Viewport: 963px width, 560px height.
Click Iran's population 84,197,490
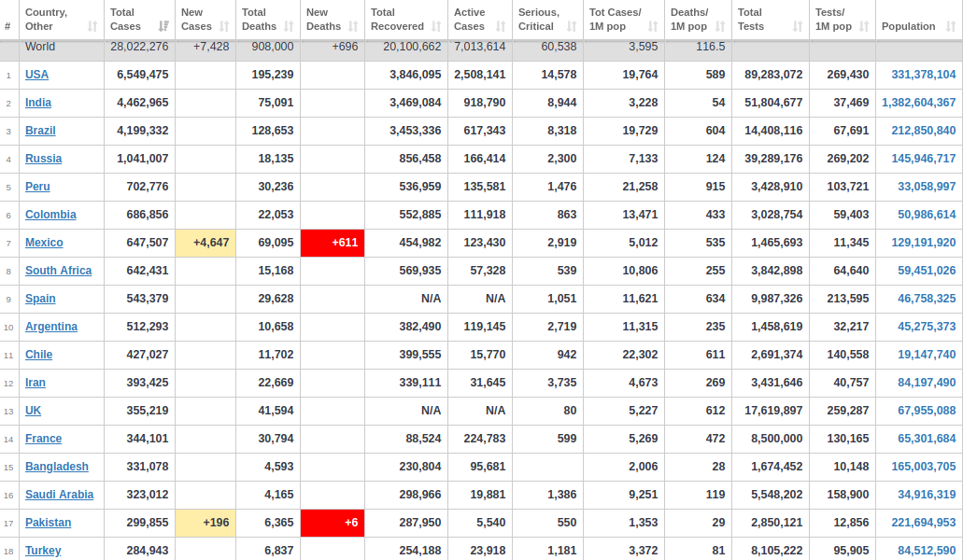927,383
